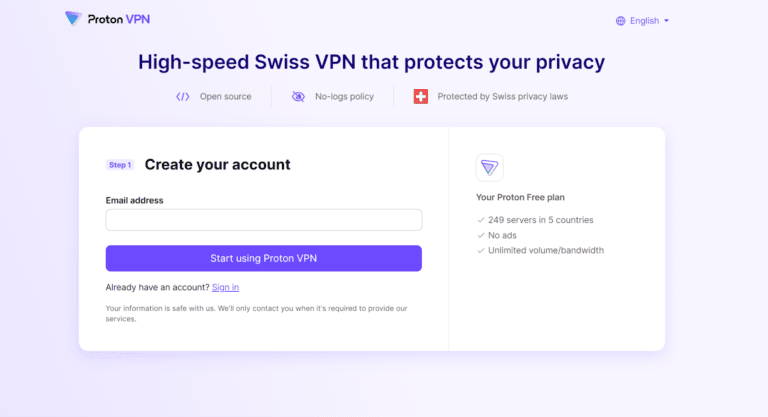This screenshot has width=768, height=417.
Task: Click the no-logs crossed eye icon
Action: [298, 97]
